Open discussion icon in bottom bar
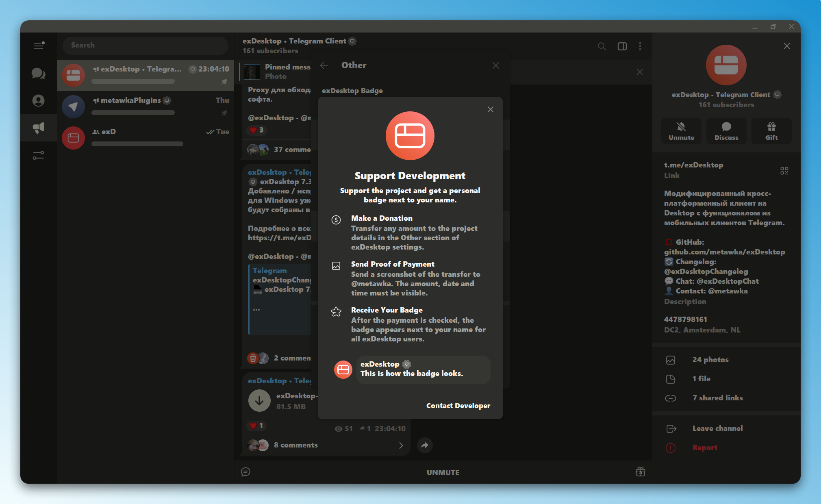 (245, 472)
